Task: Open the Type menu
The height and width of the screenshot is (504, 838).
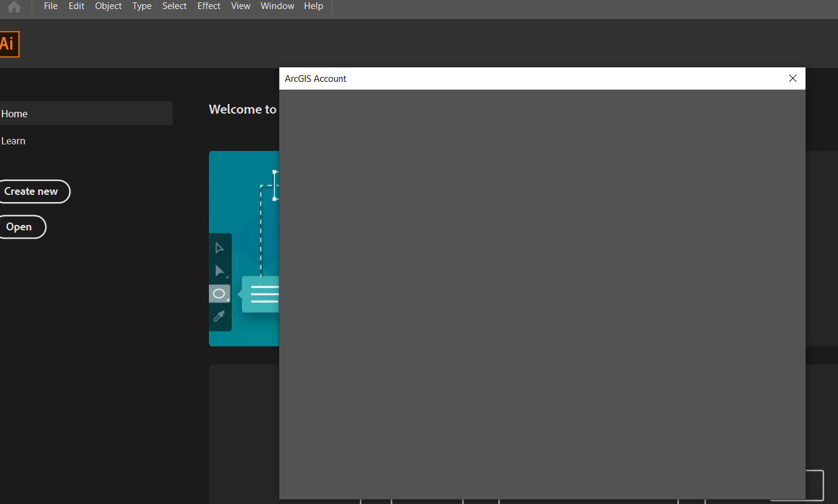Action: tap(142, 6)
